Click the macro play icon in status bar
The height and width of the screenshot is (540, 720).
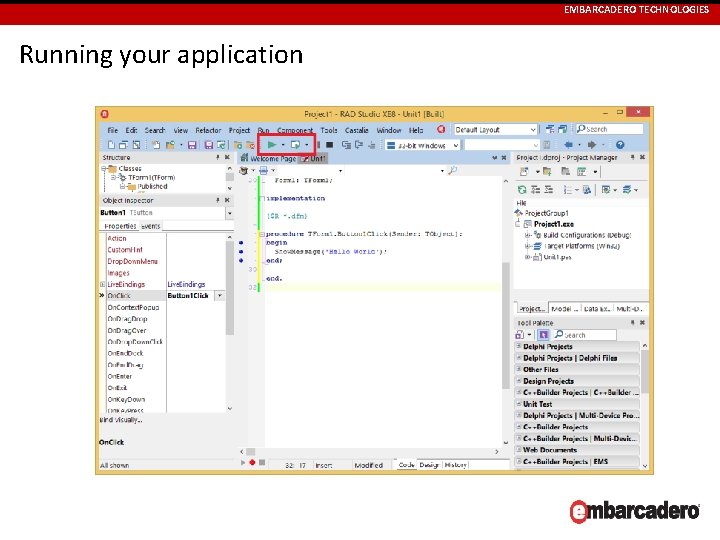(243, 462)
